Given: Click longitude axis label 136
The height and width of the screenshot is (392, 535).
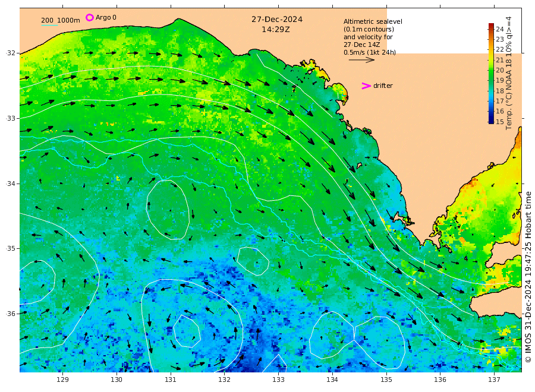Looking at the screenshot, I should click(440, 380).
